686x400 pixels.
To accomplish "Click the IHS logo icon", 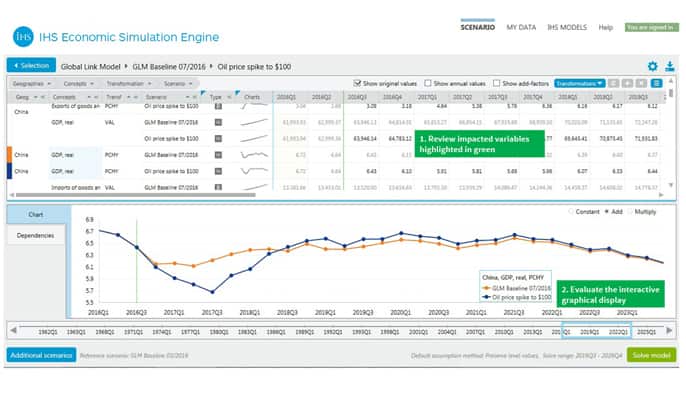I will coord(23,37).
